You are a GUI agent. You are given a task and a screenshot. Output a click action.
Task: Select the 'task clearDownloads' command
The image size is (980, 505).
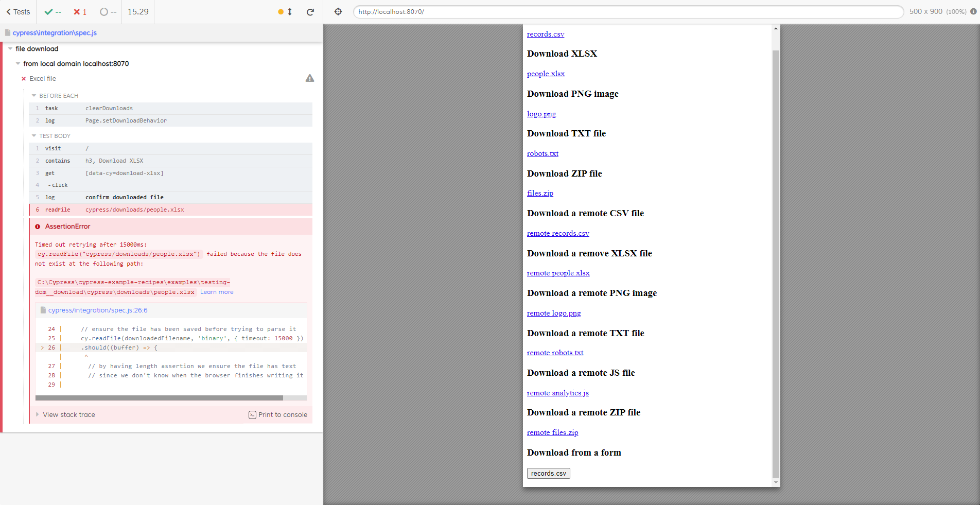click(x=170, y=108)
